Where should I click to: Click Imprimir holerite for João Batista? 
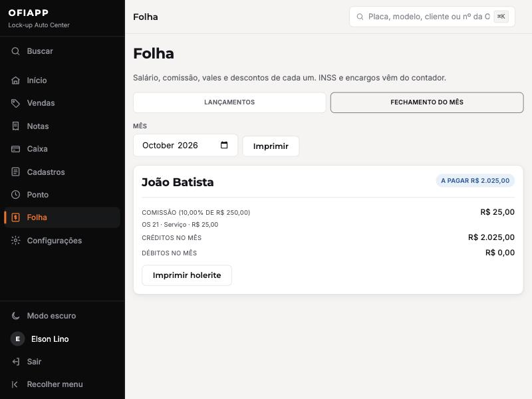(187, 275)
